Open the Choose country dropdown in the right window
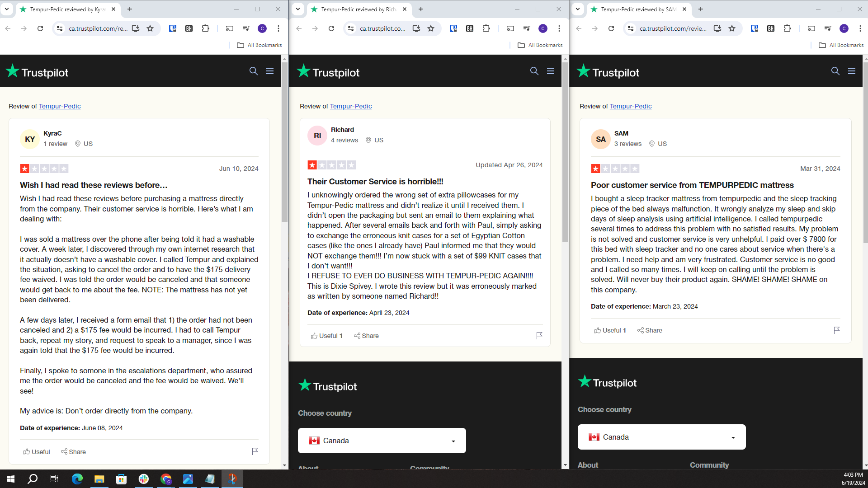This screenshot has height=488, width=868. coord(662,437)
